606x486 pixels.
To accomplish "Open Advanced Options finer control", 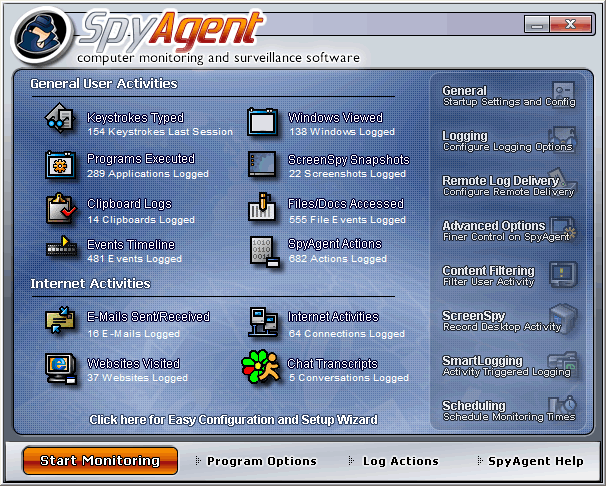I will point(506,231).
